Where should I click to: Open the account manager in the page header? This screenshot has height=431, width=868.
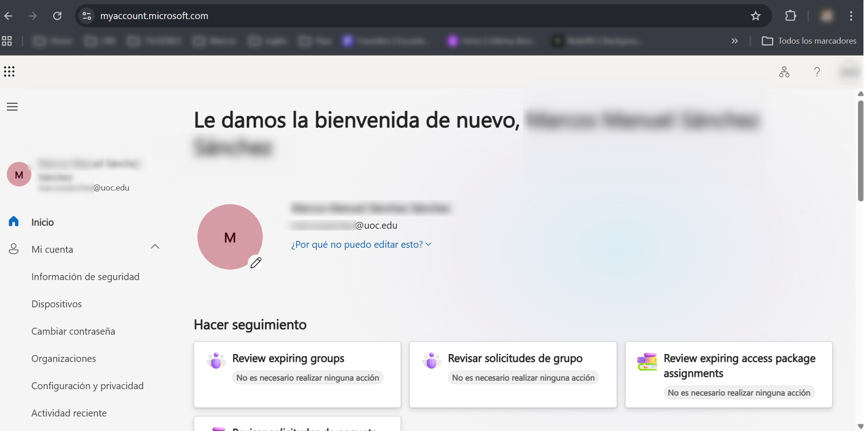[x=850, y=72]
